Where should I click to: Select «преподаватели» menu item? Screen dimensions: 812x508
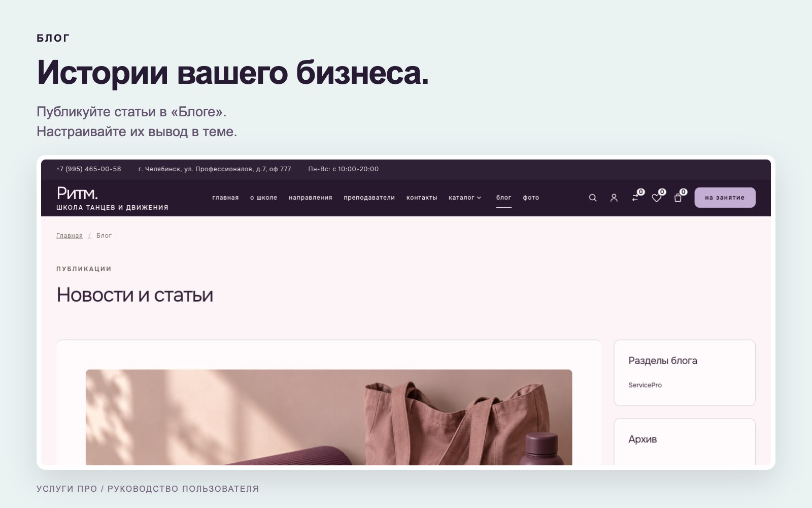point(369,198)
